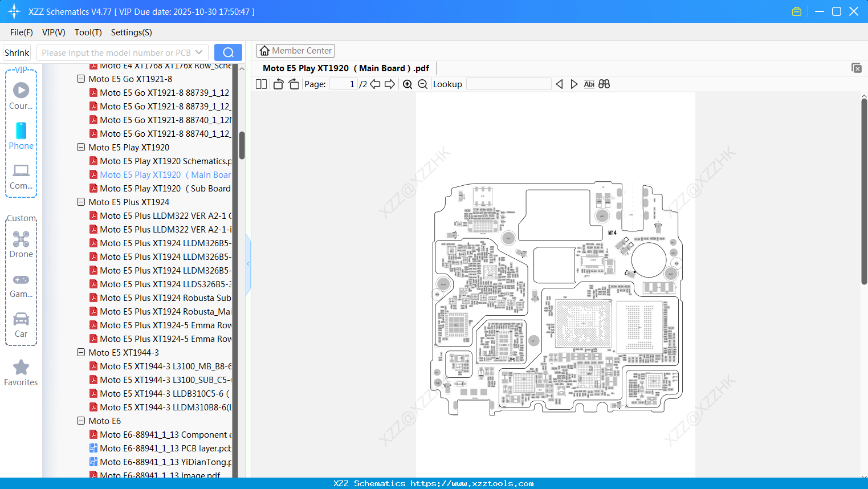Open Member Center

(295, 51)
